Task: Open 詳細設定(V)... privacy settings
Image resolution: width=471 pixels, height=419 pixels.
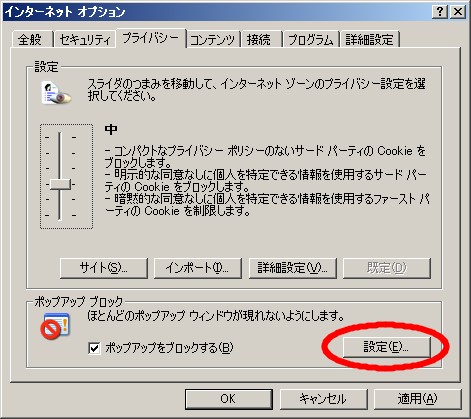Action: [293, 268]
